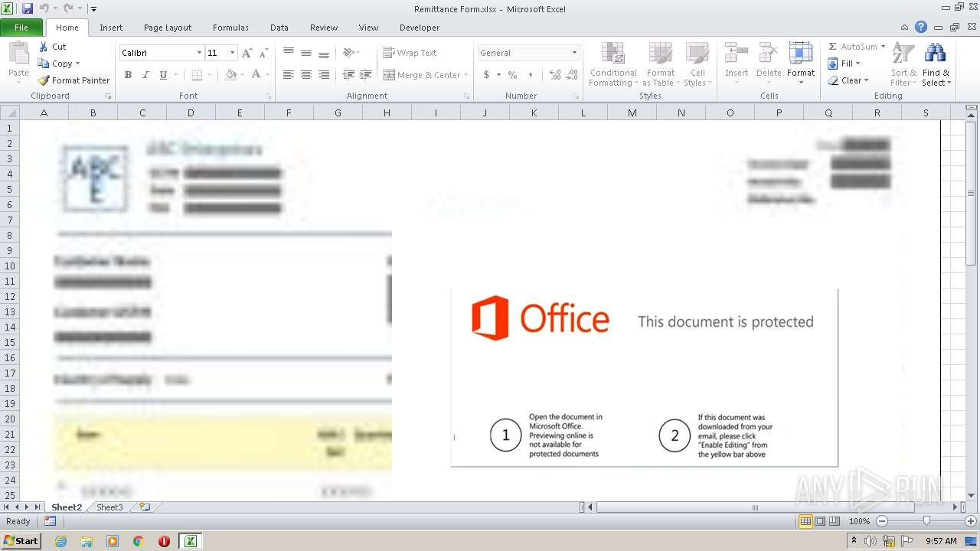This screenshot has height=551, width=980.
Task: Open Cell Styles gallery
Action: pos(697,64)
